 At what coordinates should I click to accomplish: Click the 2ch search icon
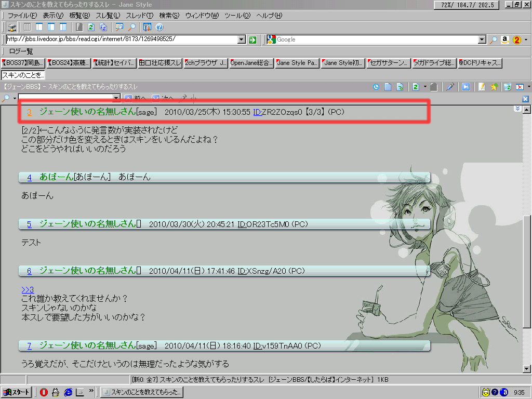517,39
